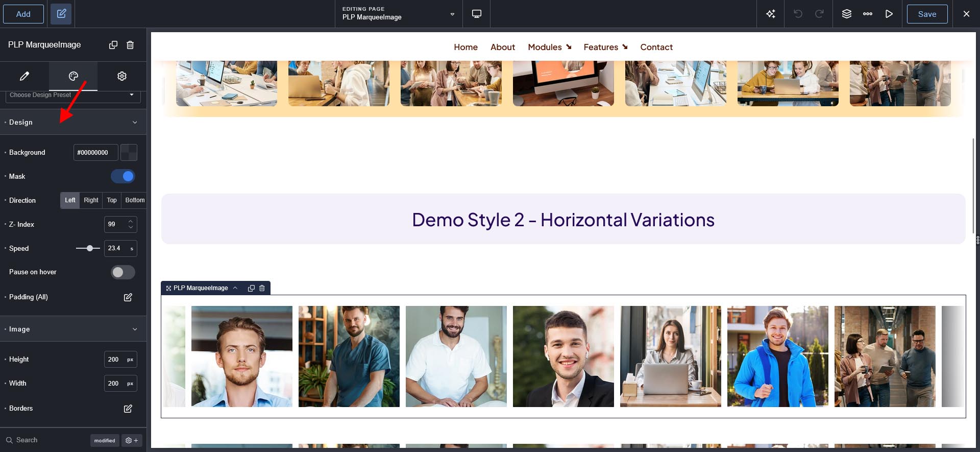The height and width of the screenshot is (452, 980).
Task: Open the About link
Action: pyautogui.click(x=503, y=47)
